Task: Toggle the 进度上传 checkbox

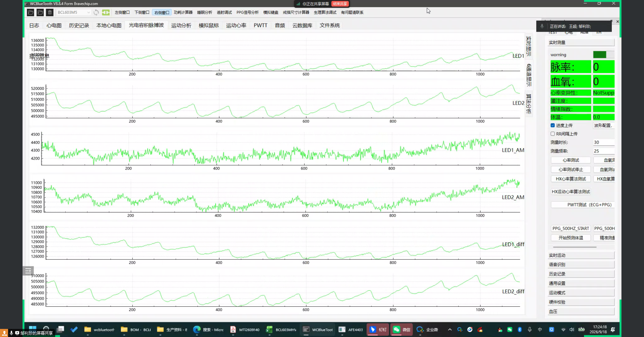Action: point(552,125)
